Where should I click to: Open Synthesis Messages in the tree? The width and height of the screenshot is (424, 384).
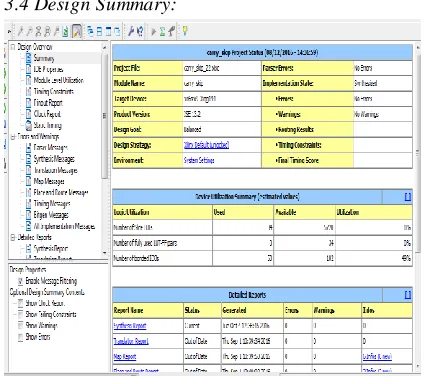pyautogui.click(x=54, y=159)
